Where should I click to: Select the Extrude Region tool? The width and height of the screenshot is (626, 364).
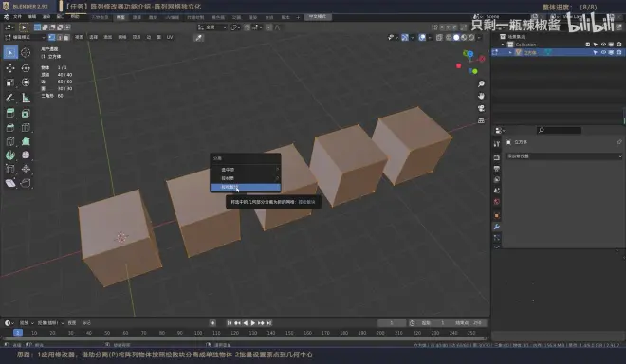click(x=10, y=114)
